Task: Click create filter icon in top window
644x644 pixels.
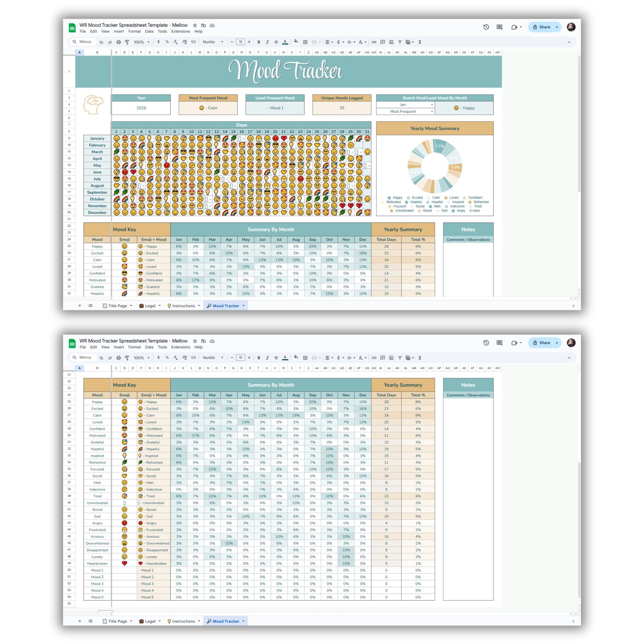Action: pyautogui.click(x=400, y=42)
